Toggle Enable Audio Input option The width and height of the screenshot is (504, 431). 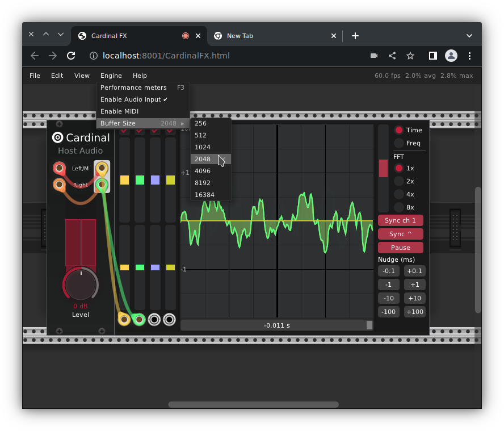pyautogui.click(x=142, y=99)
